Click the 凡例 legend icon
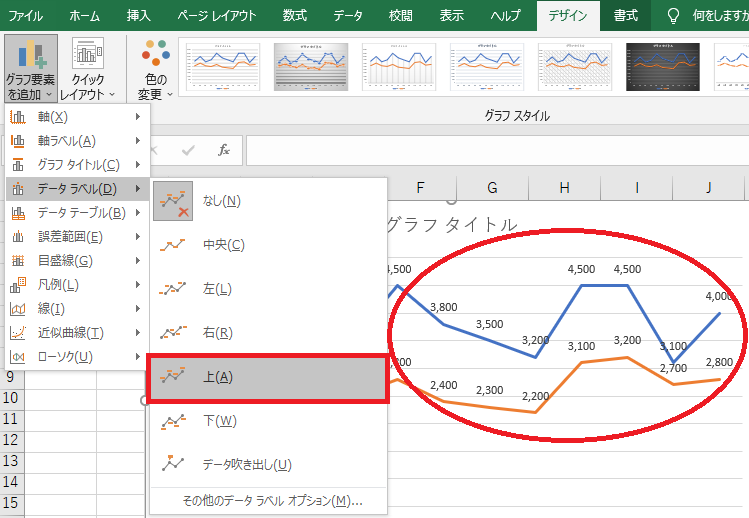The height and width of the screenshot is (518, 749). tap(18, 285)
